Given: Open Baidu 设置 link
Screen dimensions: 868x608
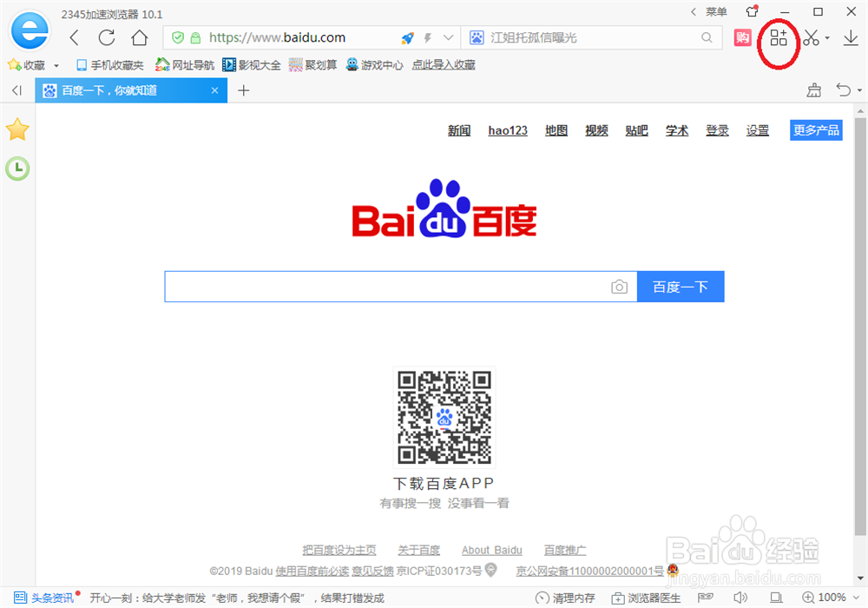Looking at the screenshot, I should pos(757,130).
